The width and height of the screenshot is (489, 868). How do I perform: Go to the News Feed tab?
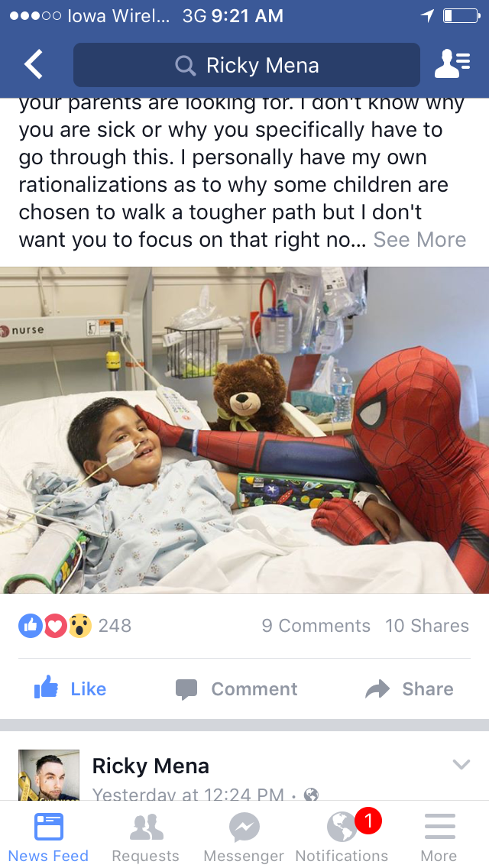click(x=48, y=837)
